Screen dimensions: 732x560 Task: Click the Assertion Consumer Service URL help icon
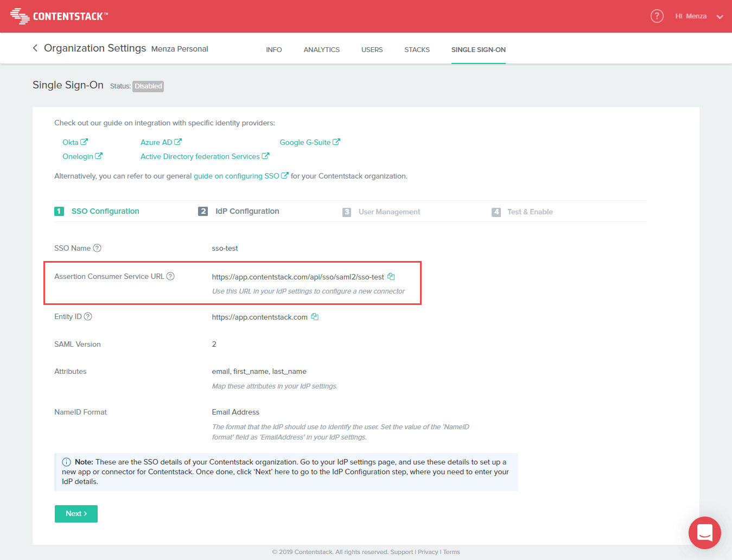(170, 276)
